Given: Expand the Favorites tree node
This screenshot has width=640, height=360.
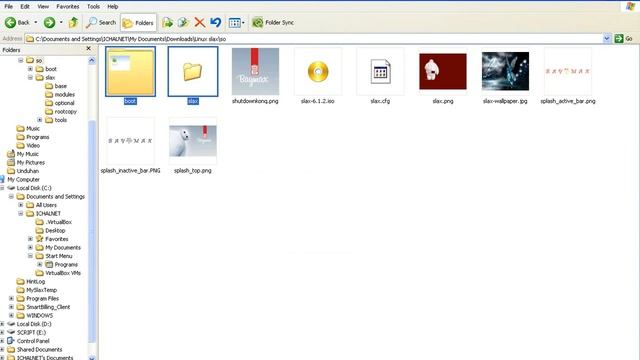Looking at the screenshot, I should click(30, 239).
